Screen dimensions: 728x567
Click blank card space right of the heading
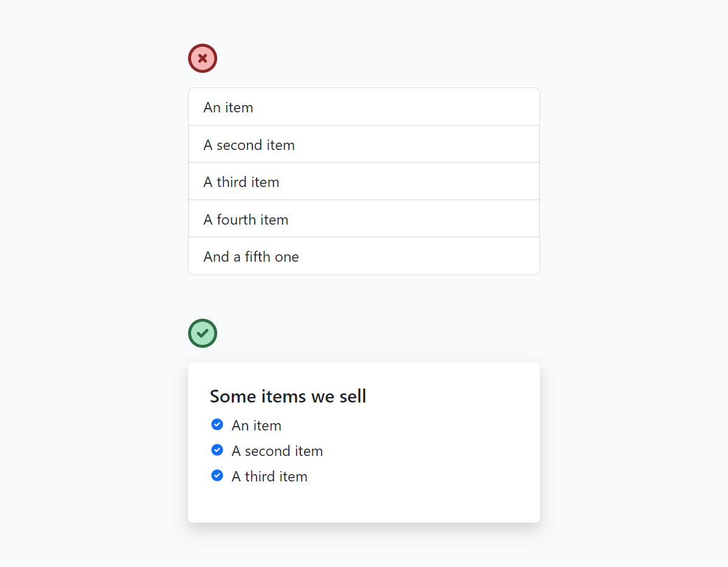(461, 396)
